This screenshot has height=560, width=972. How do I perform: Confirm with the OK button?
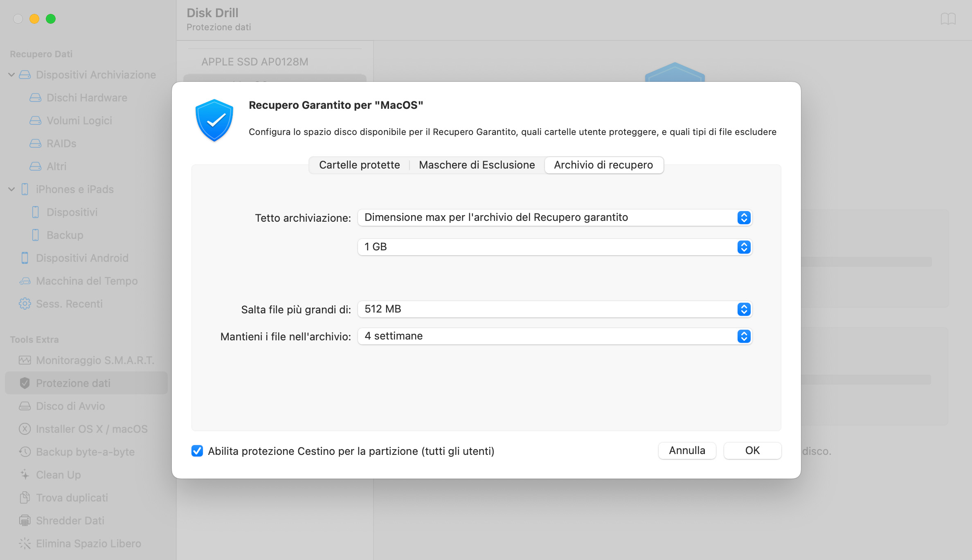coord(752,451)
